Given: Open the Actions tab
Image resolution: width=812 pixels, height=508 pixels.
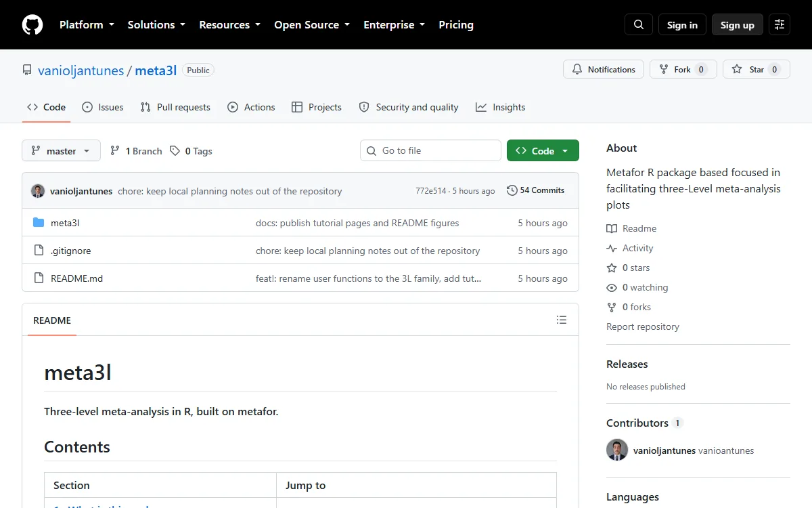Looking at the screenshot, I should pos(251,107).
